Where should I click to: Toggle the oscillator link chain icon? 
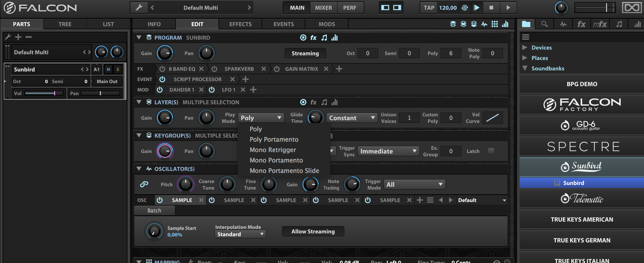pos(144,184)
